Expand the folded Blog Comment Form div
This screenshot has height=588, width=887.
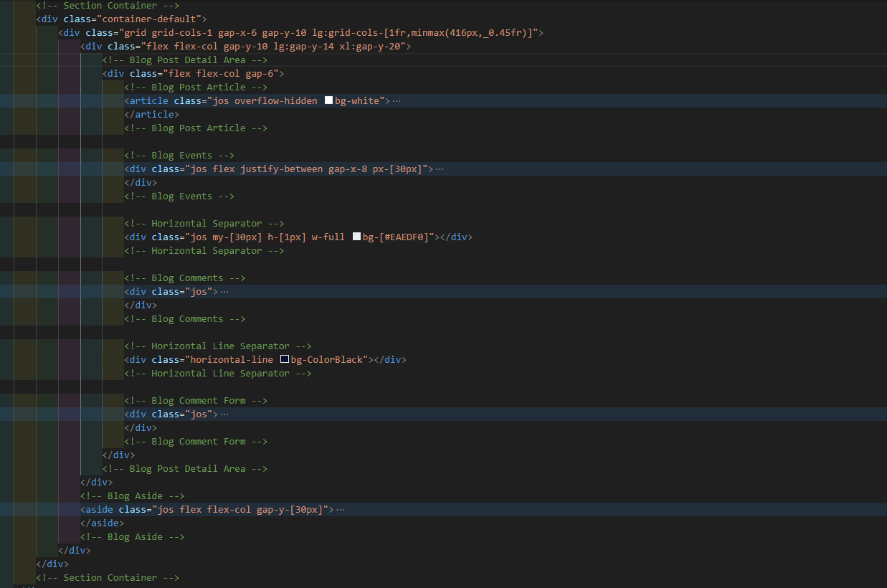[223, 414]
